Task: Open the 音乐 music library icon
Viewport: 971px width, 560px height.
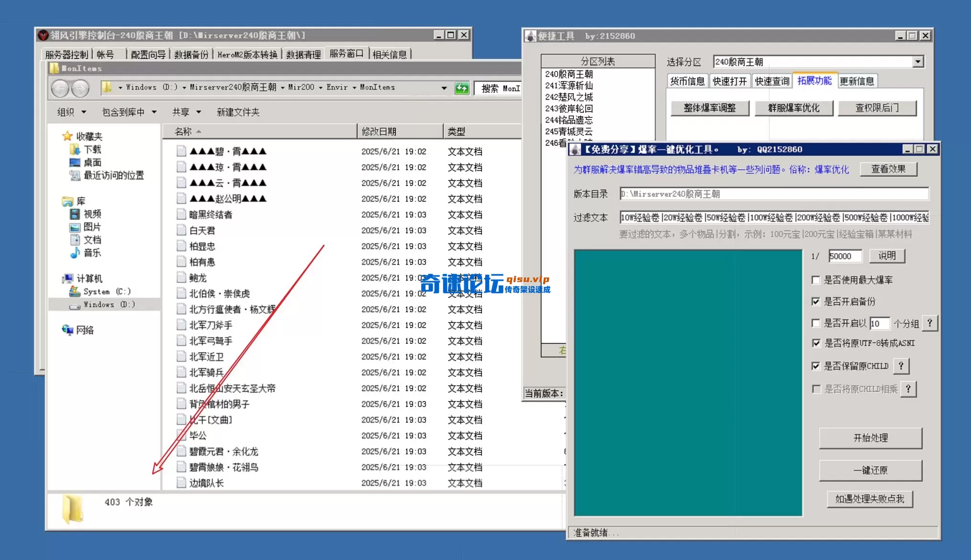Action: tap(76, 253)
